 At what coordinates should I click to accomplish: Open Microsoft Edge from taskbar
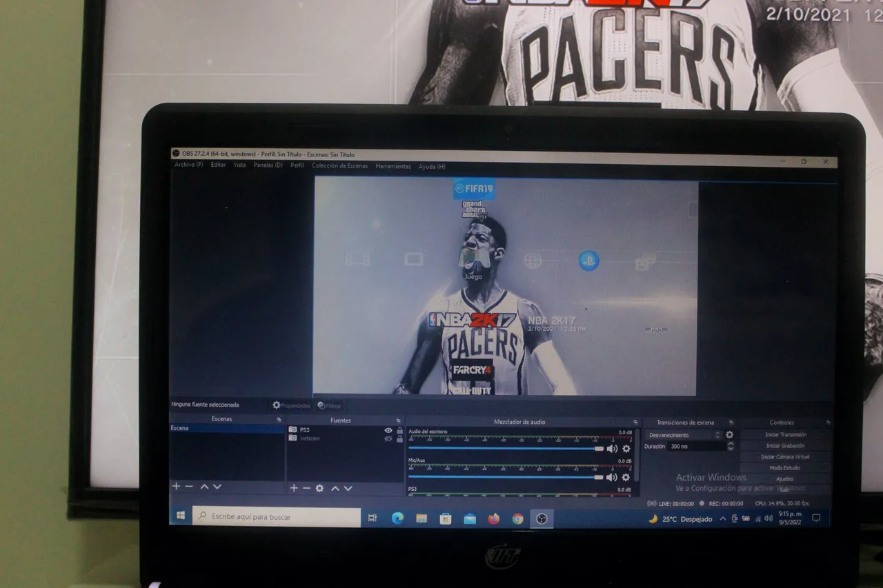tap(397, 518)
